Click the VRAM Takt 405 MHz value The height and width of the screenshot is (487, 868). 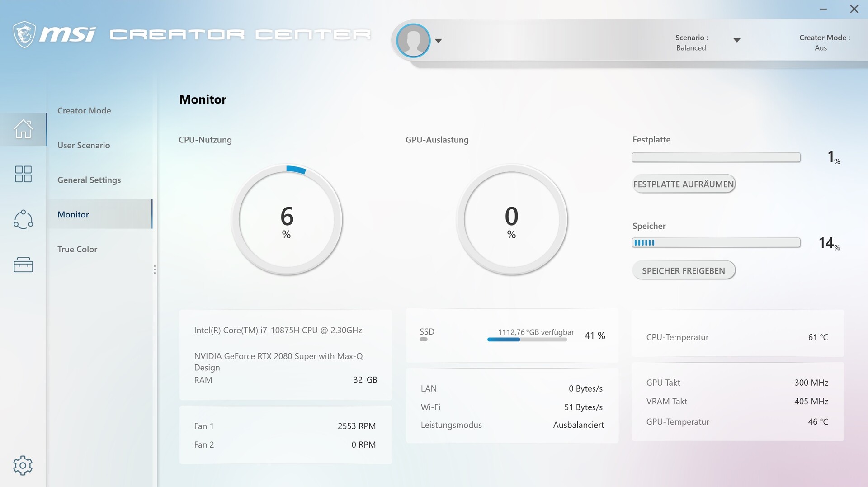(811, 401)
